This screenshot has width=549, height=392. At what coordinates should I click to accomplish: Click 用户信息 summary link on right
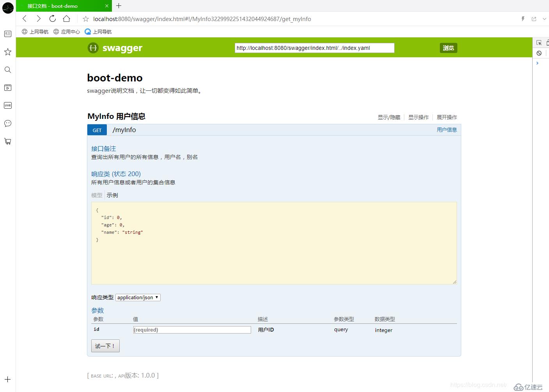[447, 130]
